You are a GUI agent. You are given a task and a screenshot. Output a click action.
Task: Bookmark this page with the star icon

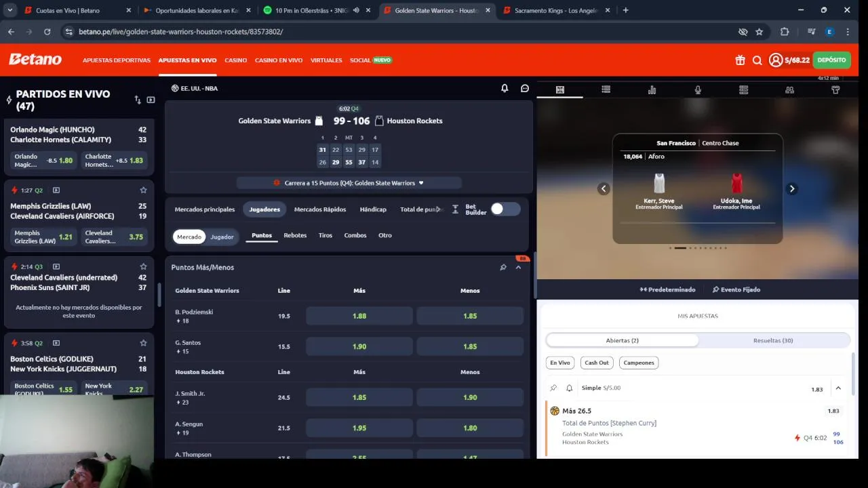[x=759, y=32]
